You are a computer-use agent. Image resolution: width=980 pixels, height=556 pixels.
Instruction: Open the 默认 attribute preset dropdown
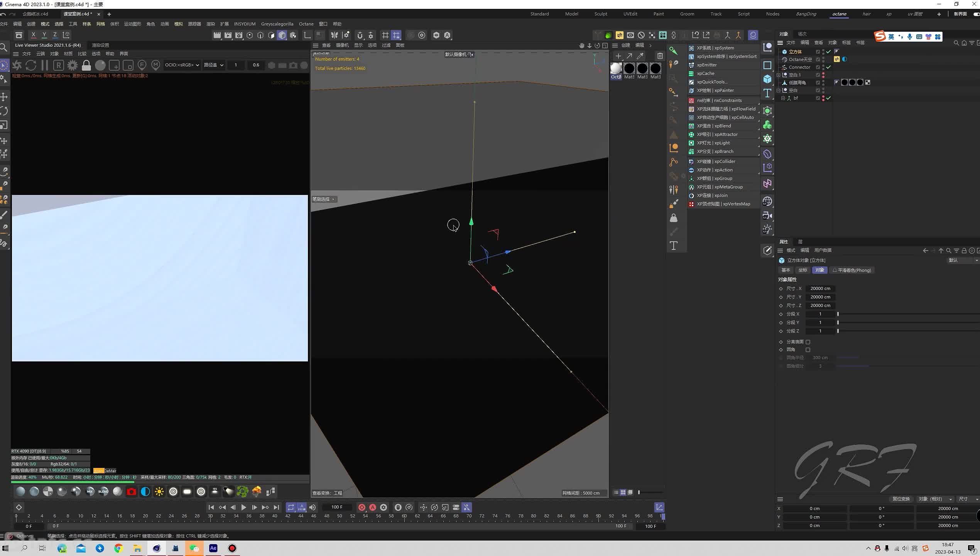[963, 260]
